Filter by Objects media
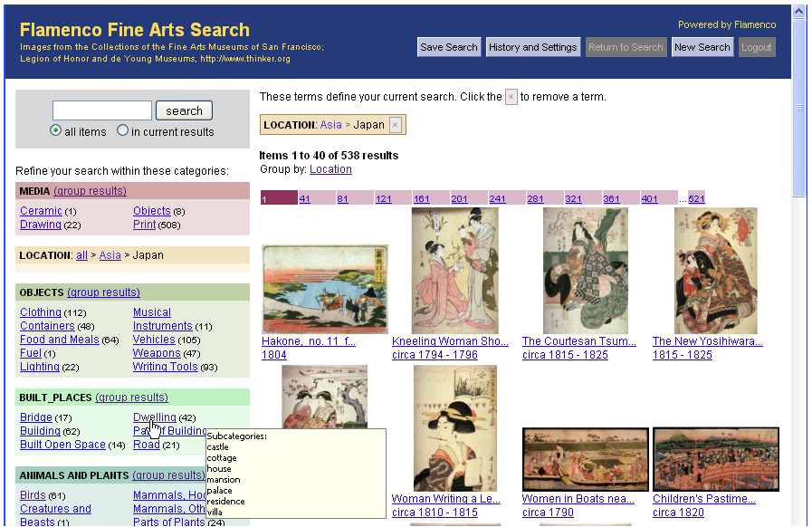The image size is (812, 527). 152,211
